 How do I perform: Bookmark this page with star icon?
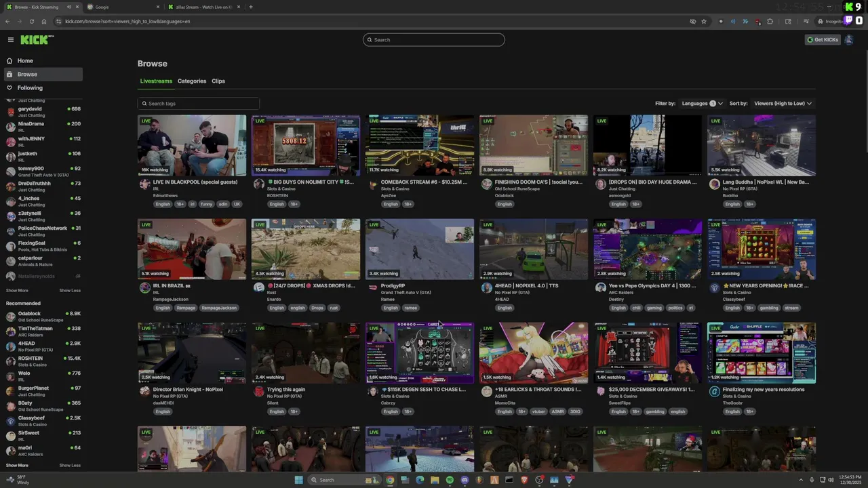tap(704, 21)
